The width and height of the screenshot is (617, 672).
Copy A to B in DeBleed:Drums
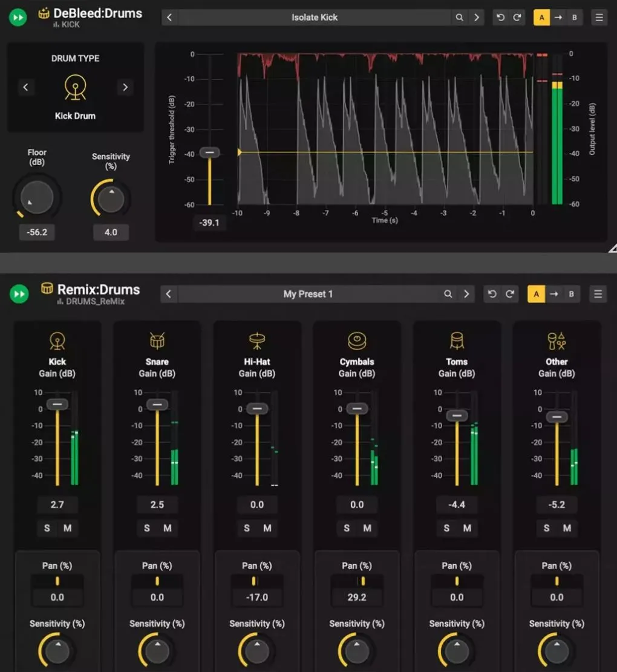[x=558, y=18]
